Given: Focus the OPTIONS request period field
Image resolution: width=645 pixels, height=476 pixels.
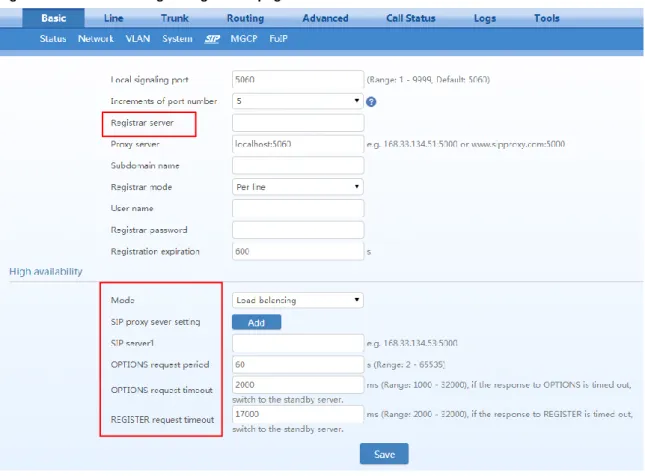Looking at the screenshot, I should point(298,365).
